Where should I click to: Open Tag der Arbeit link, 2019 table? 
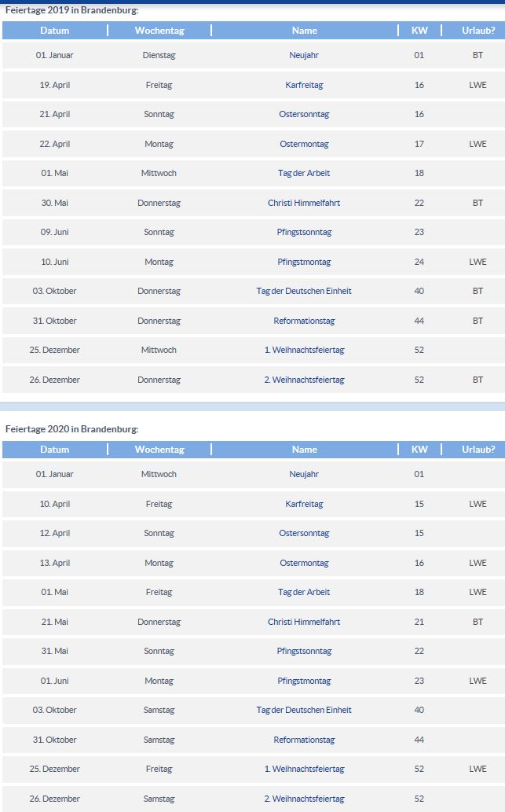[x=304, y=174]
